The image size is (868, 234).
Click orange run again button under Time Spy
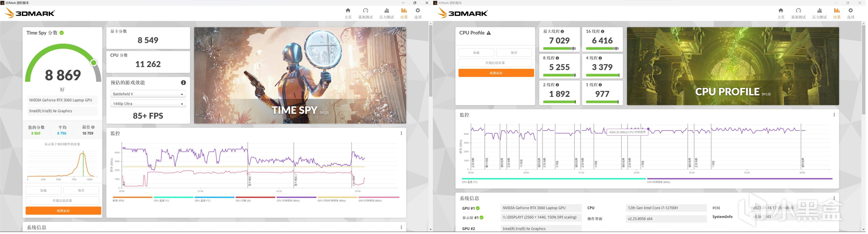[63, 211]
